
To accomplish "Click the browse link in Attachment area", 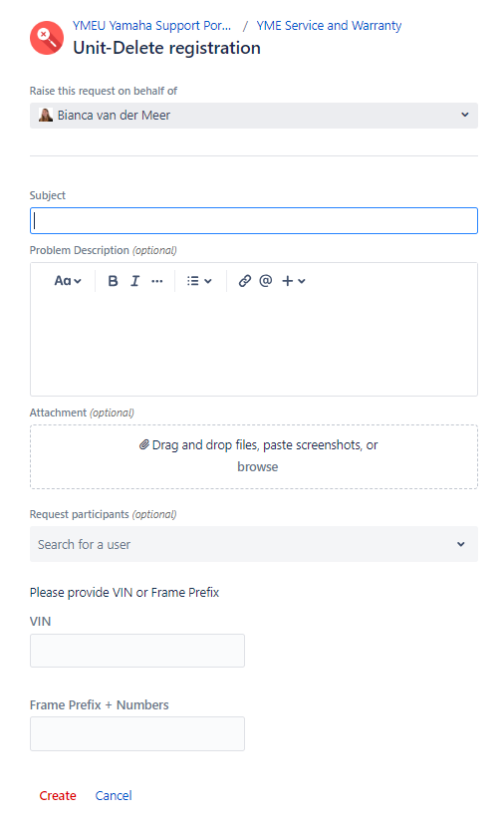I will click(258, 466).
